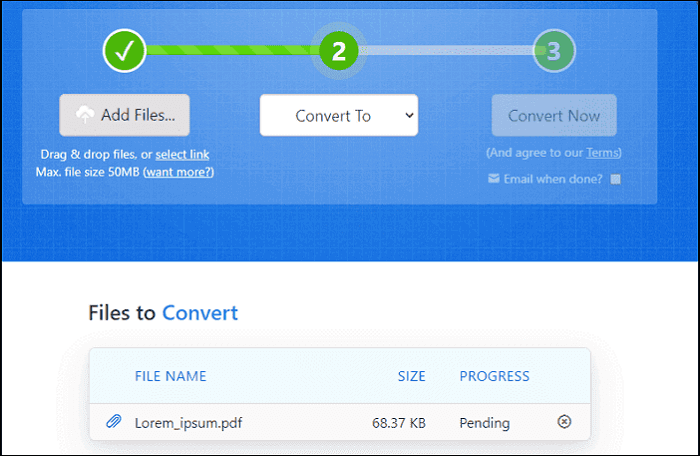Viewport: 700px width, 456px height.
Task: Open the Terms link
Action: point(602,153)
